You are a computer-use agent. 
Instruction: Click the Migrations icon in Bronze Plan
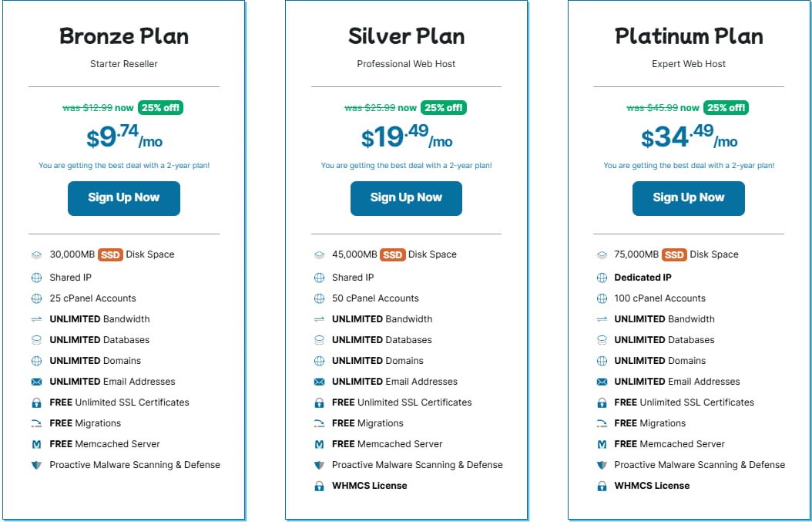(36, 423)
